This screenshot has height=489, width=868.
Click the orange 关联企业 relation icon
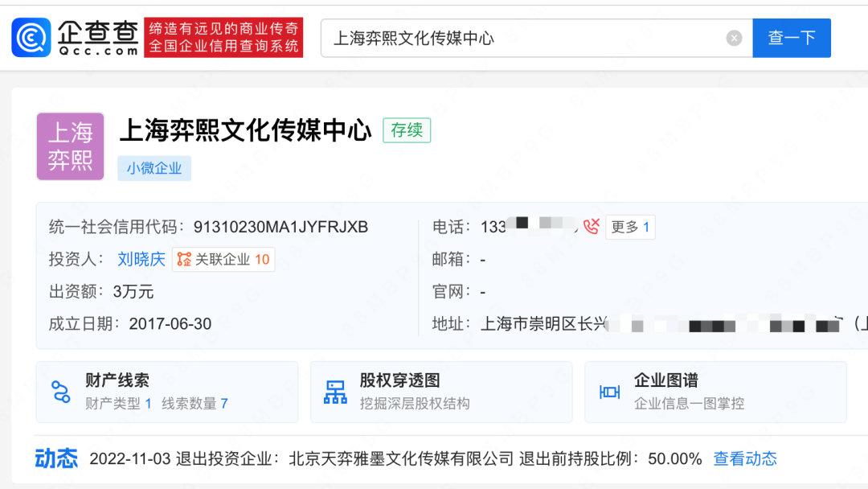(186, 259)
